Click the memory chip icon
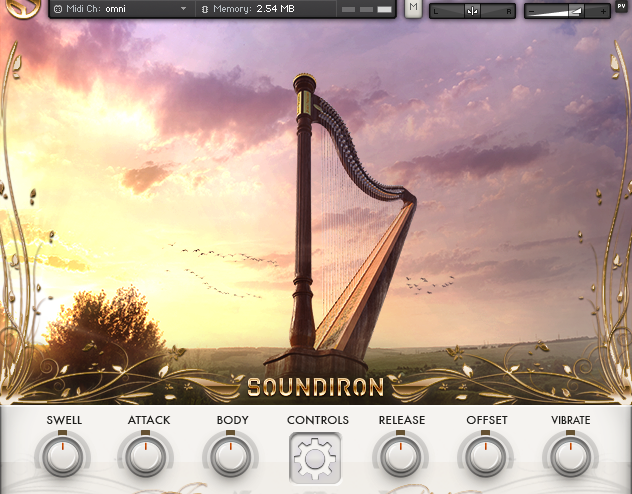Viewport: 632px width, 494px height. pyautogui.click(x=205, y=9)
